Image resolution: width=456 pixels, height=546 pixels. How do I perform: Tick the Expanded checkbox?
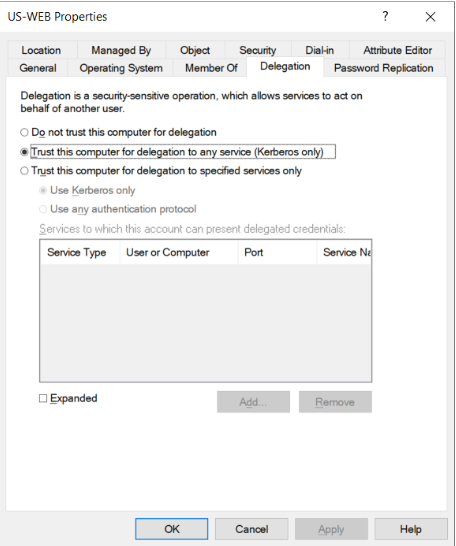point(43,398)
